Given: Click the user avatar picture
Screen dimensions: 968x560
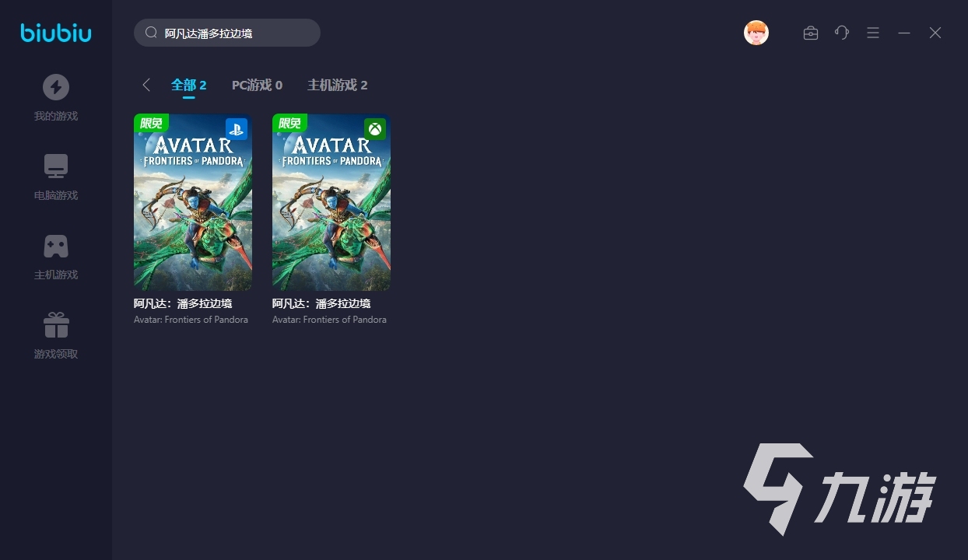Looking at the screenshot, I should coord(756,33).
